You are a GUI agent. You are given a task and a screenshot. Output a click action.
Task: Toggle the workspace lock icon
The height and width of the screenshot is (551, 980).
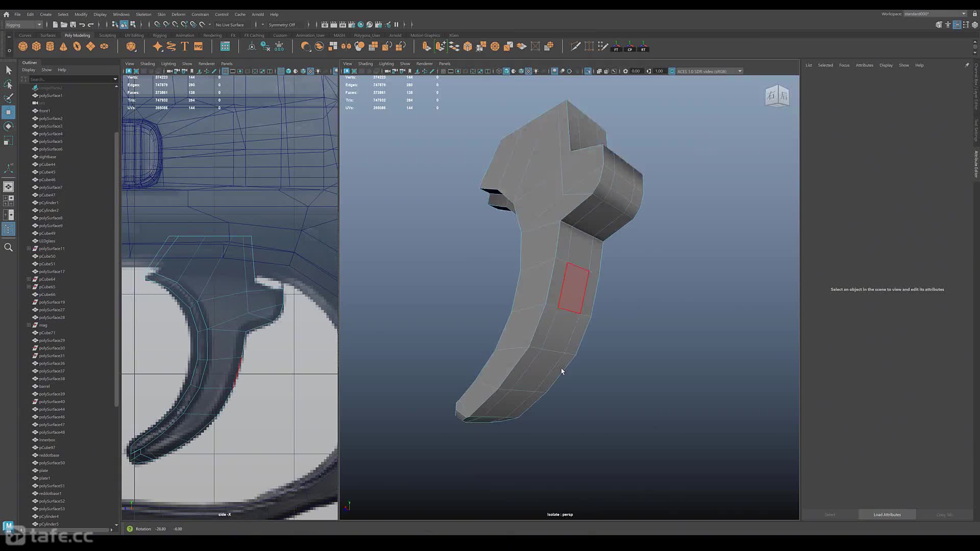pos(974,14)
